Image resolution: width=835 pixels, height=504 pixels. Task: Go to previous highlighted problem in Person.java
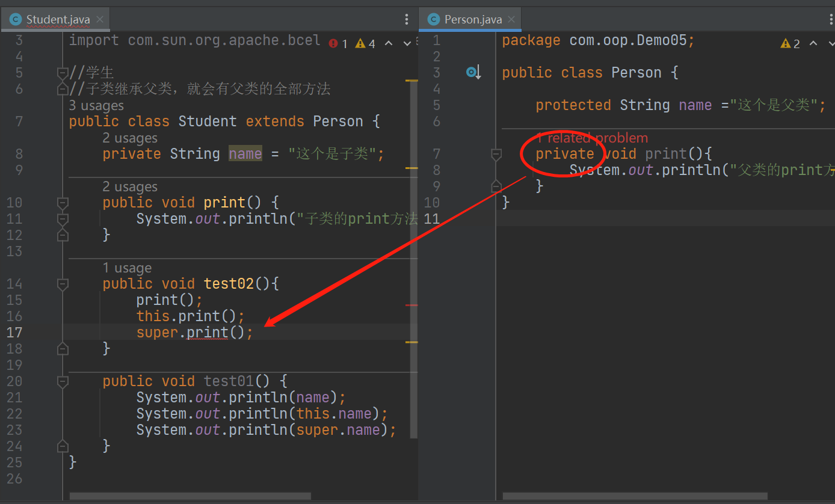[813, 43]
